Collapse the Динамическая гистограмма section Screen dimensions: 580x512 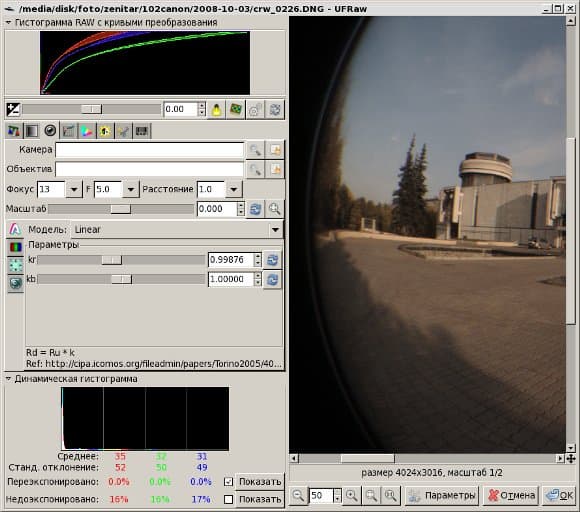coord(8,379)
